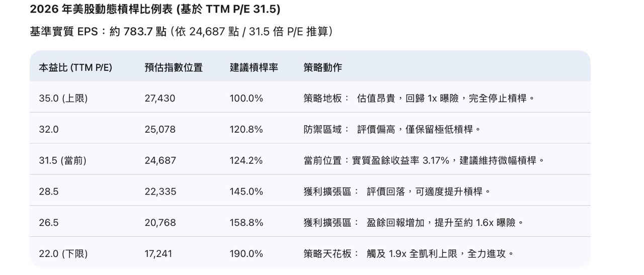Click the 100.0% leverage cell
The image size is (644, 275).
pyautogui.click(x=247, y=99)
